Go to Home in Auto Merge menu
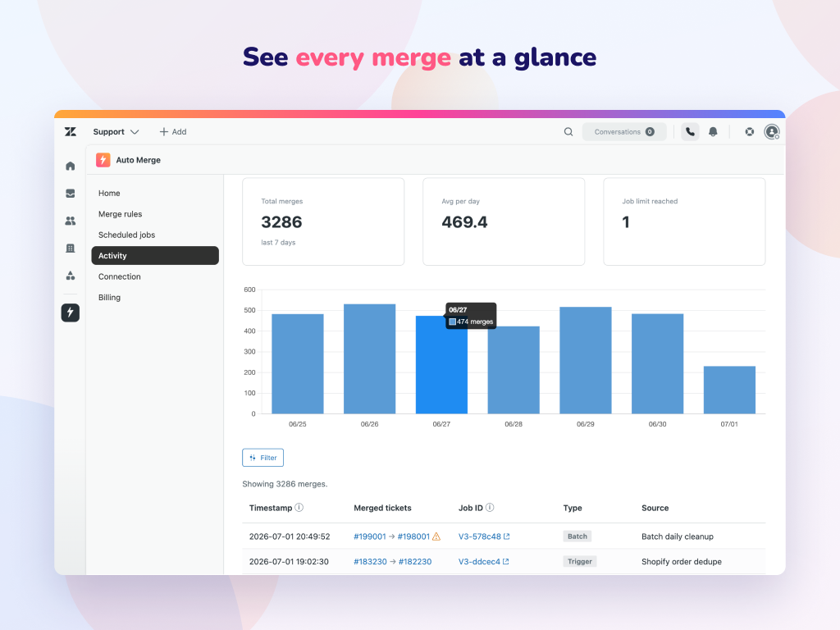Viewport: 840px width, 630px height. pyautogui.click(x=109, y=193)
